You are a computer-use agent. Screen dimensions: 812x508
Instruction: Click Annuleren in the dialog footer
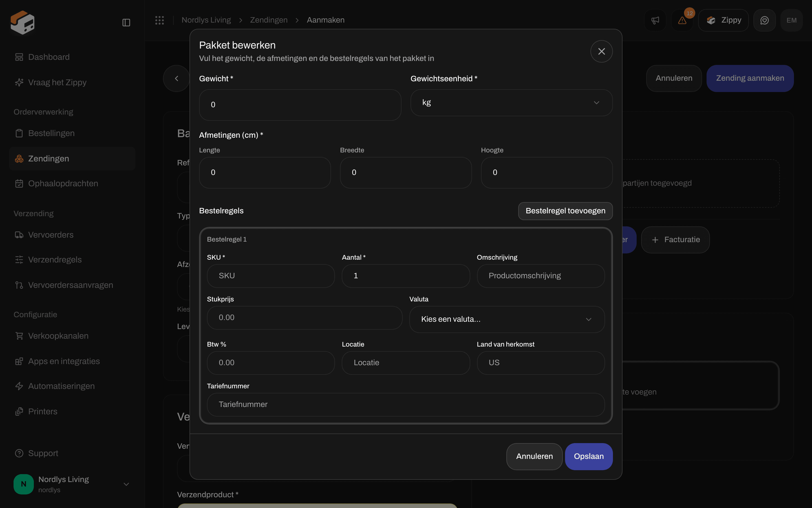click(534, 456)
